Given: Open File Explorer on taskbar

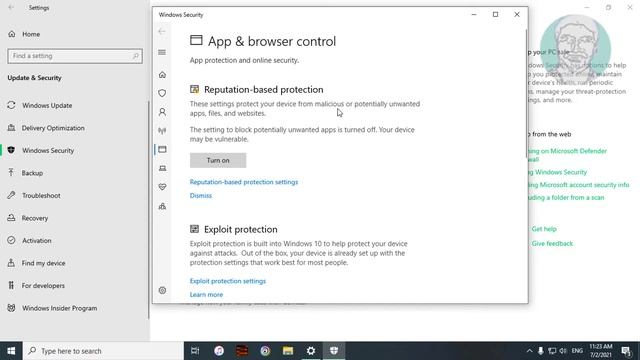Looking at the screenshot, I should 288,351.
